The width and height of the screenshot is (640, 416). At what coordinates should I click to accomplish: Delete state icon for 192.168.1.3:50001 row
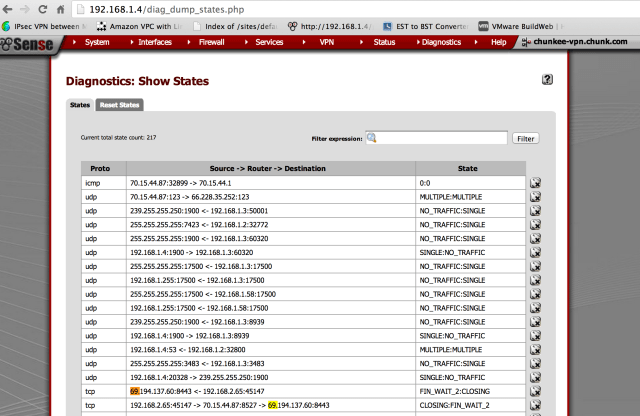[x=536, y=211]
